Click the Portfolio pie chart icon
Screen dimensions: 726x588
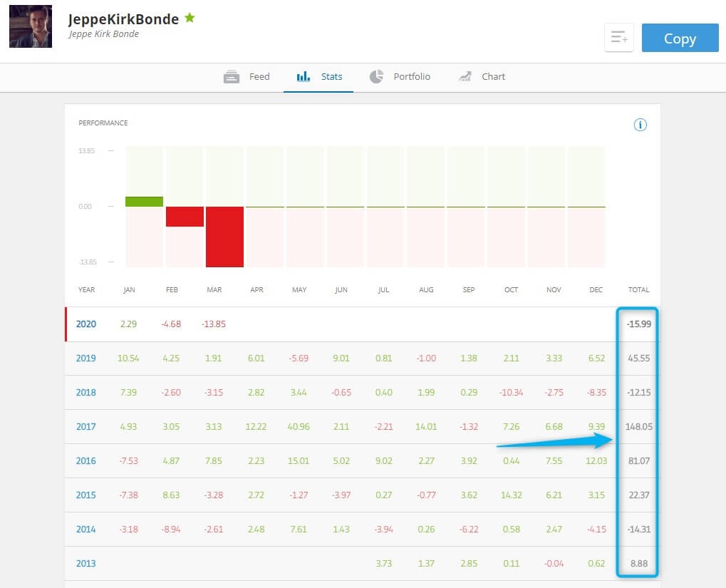[376, 77]
